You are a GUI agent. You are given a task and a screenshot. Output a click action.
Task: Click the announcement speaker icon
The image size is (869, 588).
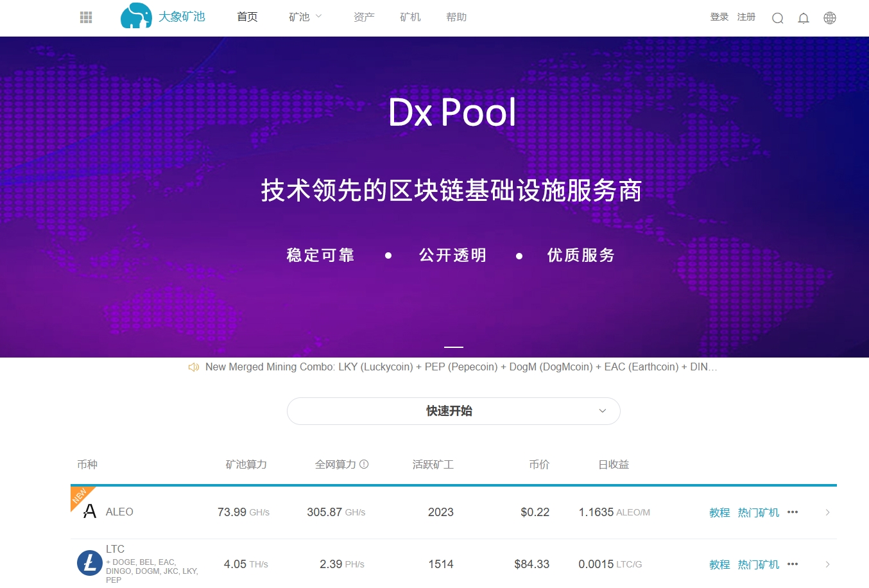[193, 367]
